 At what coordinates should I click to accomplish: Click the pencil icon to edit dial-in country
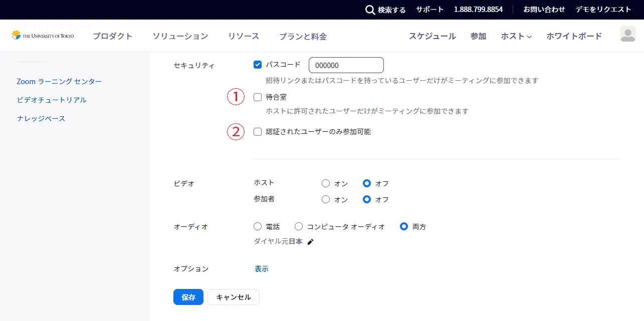[x=310, y=242]
